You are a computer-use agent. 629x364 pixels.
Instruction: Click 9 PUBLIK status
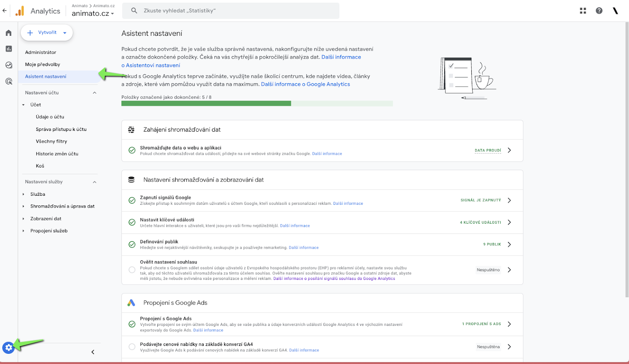(492, 245)
